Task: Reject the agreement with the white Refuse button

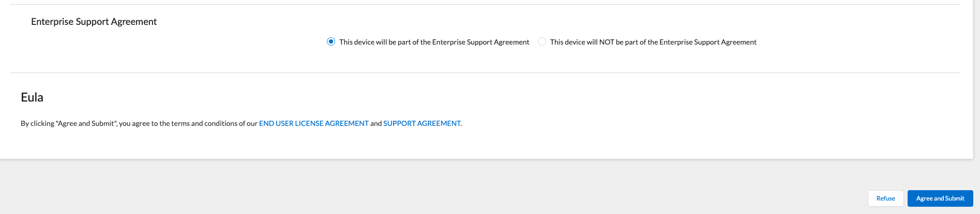Action: pos(885,198)
